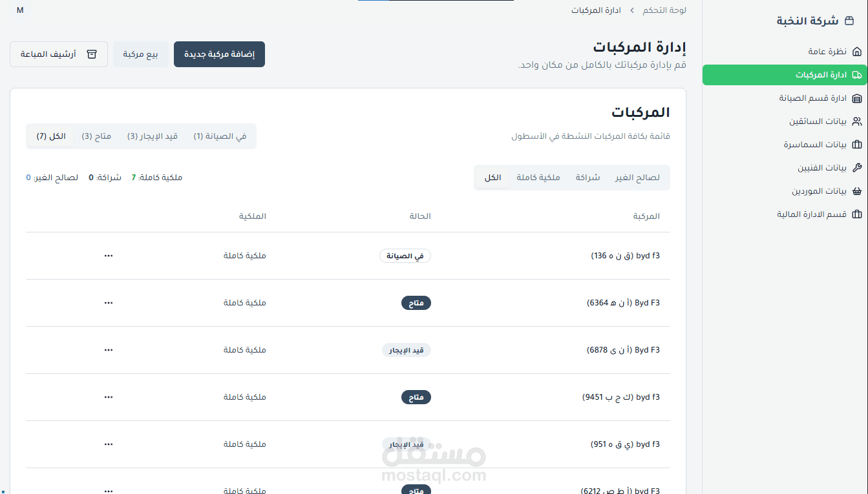868x494 pixels.
Task: Open ادارة قسم الصيانة section
Action: click(785, 98)
